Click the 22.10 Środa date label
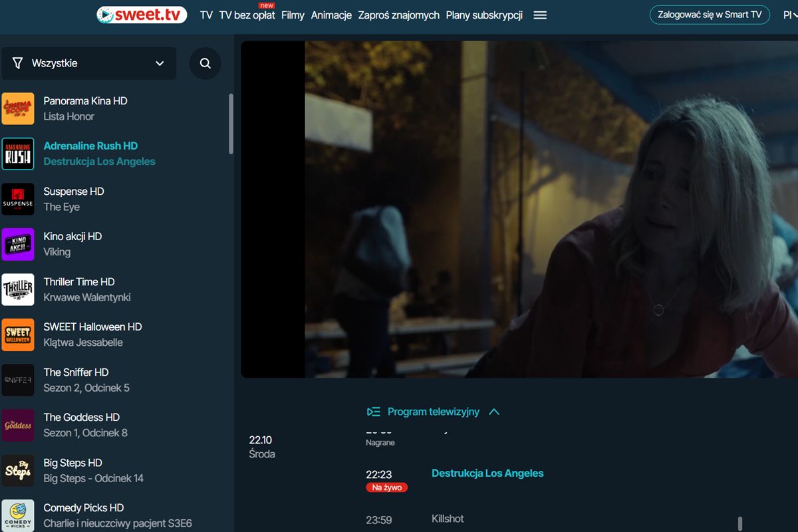This screenshot has width=798, height=532. (x=262, y=447)
